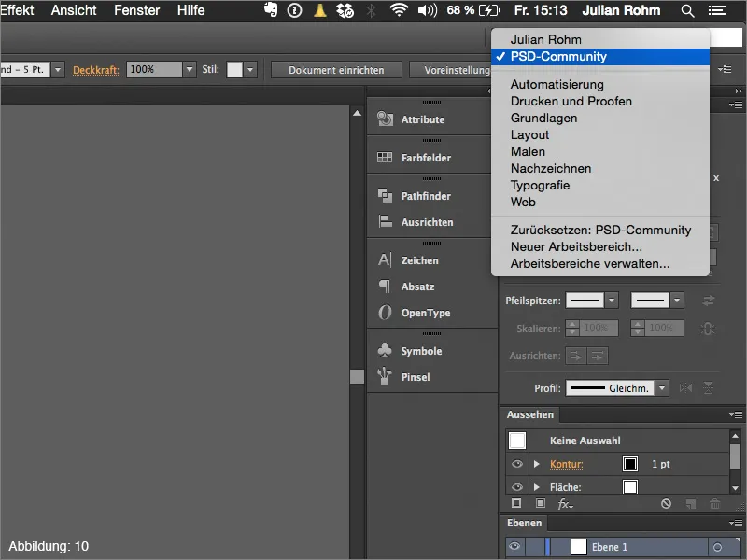Viewport: 747px width, 560px height.
Task: Open the Deckkraft opacity dropdown
Action: click(x=190, y=69)
